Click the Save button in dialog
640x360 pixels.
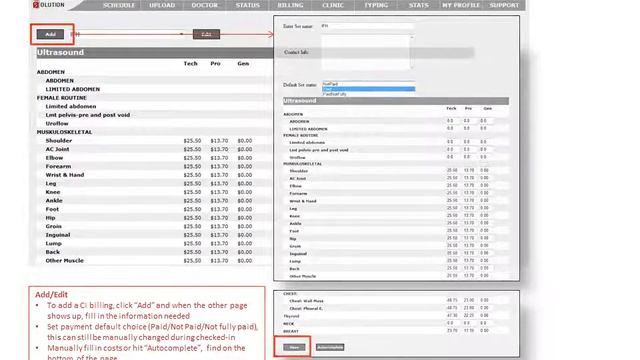[294, 347]
